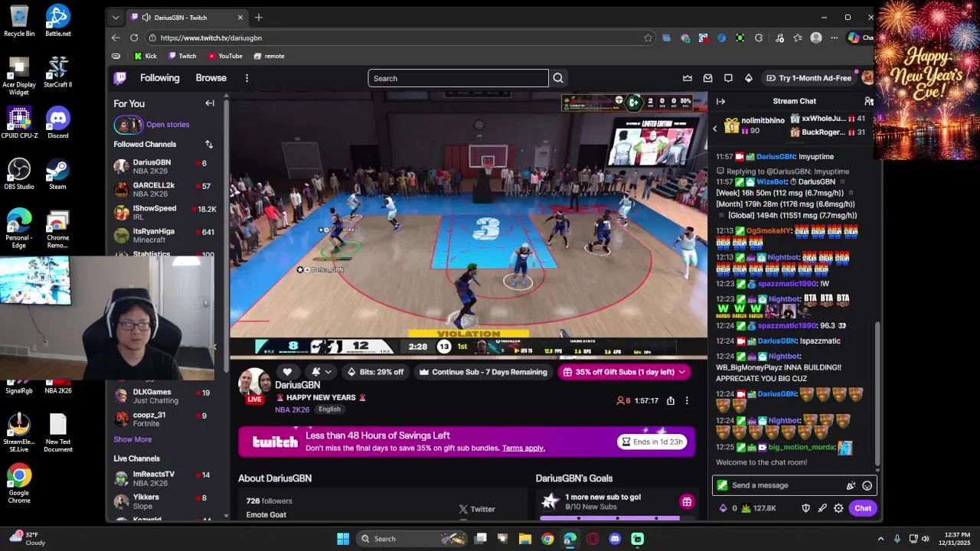Collapse the Stream Chat panel
Screen dimensions: 980x551
click(x=720, y=101)
